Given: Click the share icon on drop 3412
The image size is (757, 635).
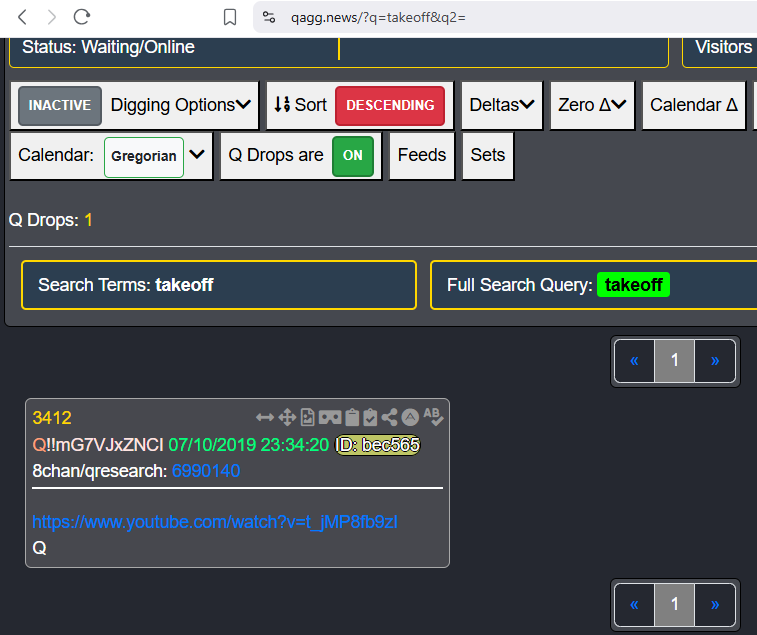Looking at the screenshot, I should [x=390, y=417].
